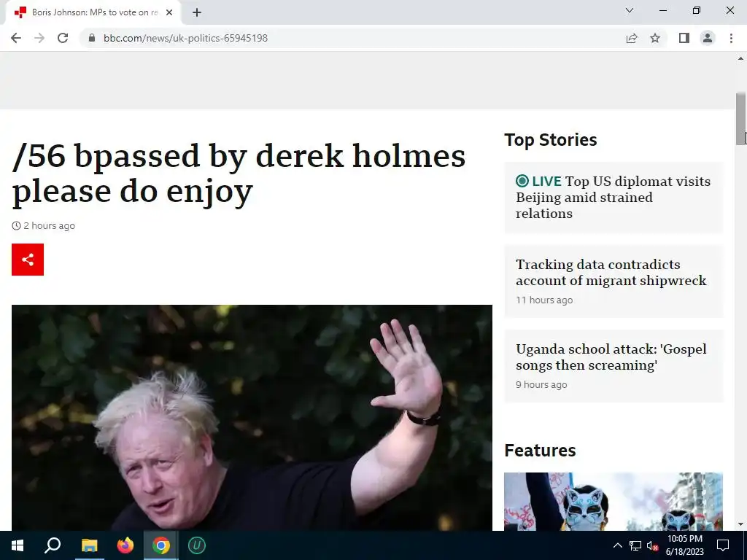Toggle the browser side panel icon

(x=684, y=38)
